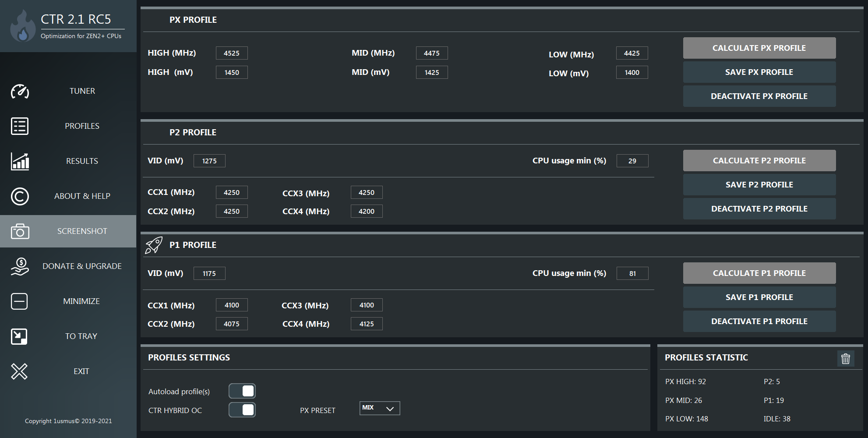Click the Copyright 1usmus text
The image size is (868, 438).
click(x=68, y=421)
